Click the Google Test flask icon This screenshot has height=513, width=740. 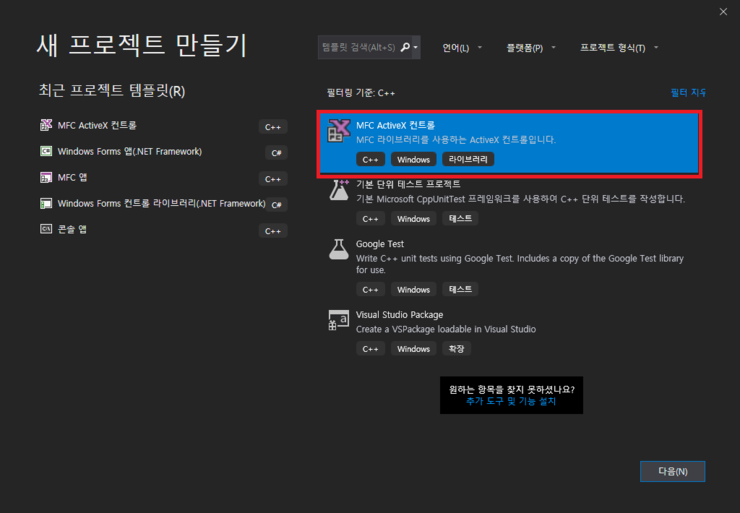[x=338, y=249]
